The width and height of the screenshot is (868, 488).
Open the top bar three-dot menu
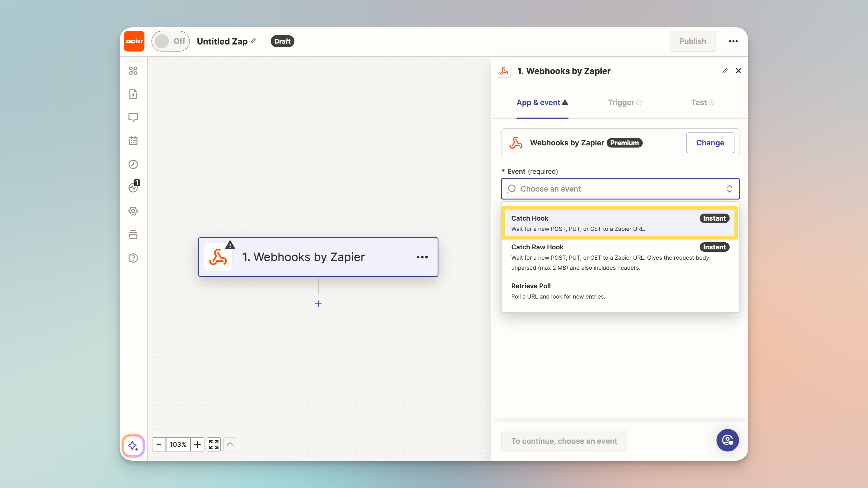733,41
